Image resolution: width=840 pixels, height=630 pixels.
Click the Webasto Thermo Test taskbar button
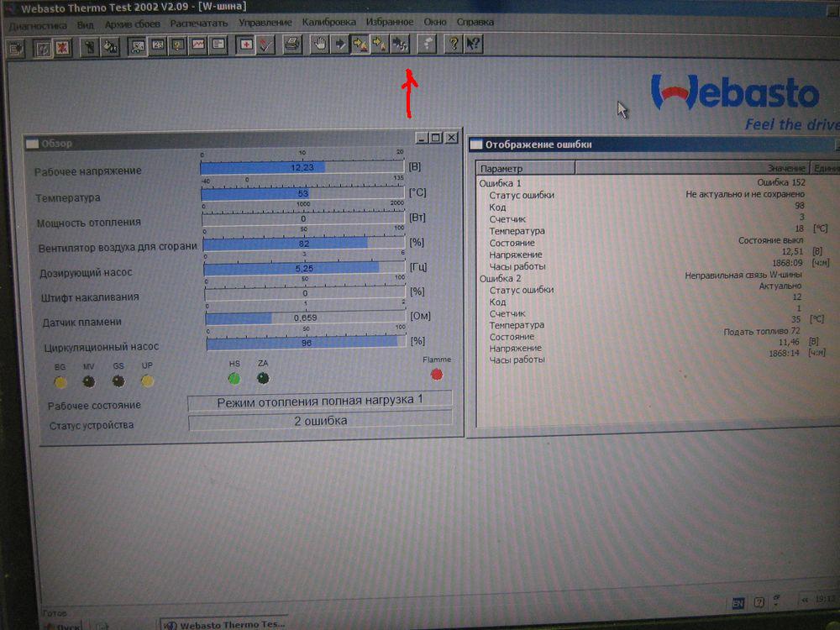(x=223, y=623)
